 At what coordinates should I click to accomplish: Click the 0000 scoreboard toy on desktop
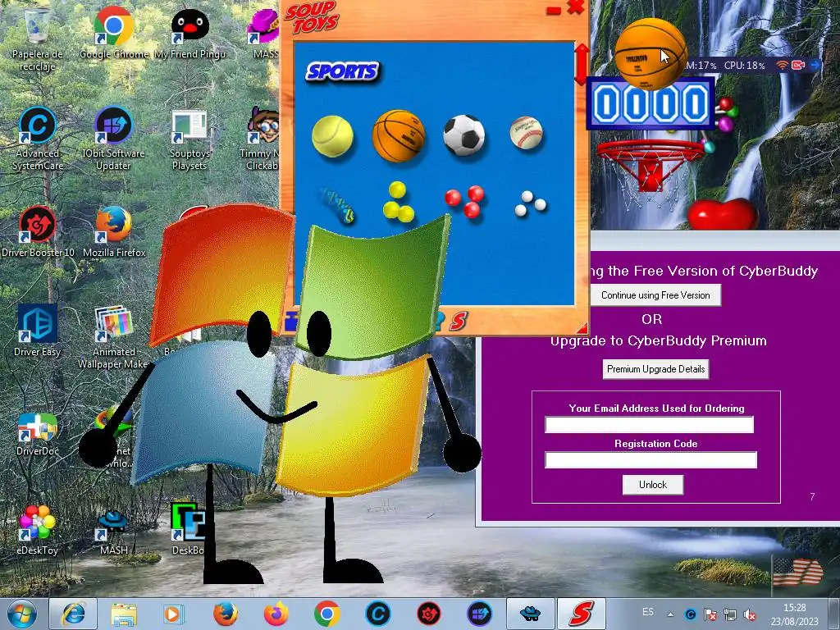pyautogui.click(x=651, y=103)
